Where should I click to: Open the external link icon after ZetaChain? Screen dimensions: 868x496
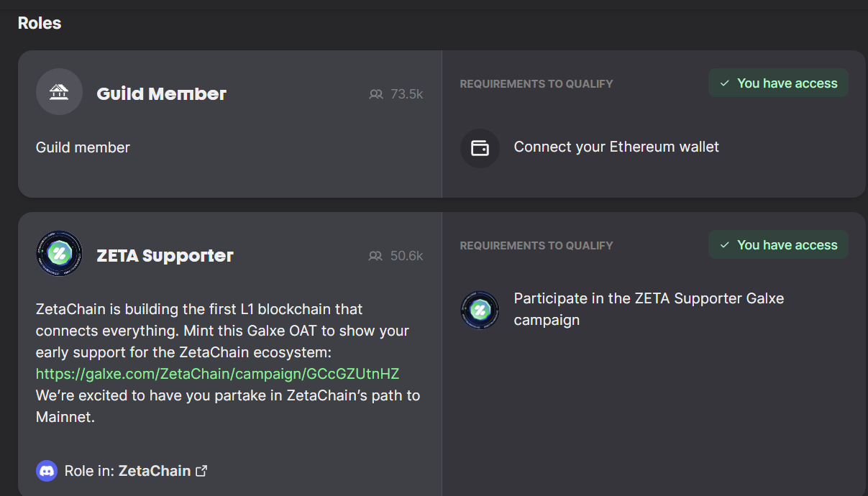[202, 471]
